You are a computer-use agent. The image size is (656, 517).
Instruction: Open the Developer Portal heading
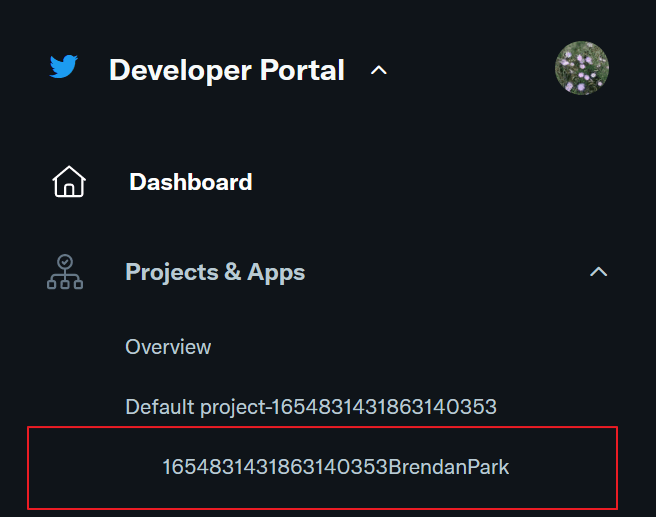click(x=227, y=70)
